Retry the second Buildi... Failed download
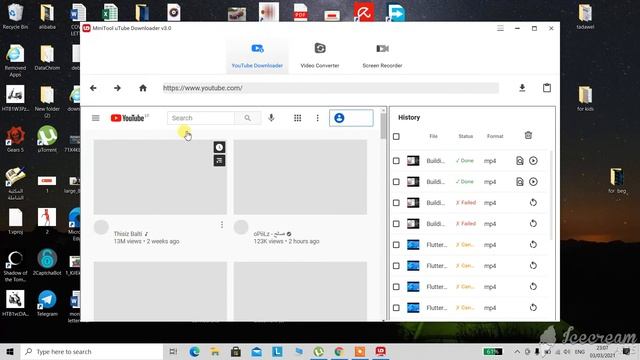640x360 pixels. [533, 224]
